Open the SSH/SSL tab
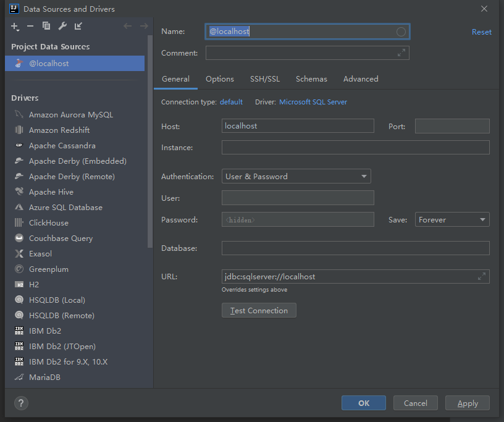The image size is (504, 422). 265,79
